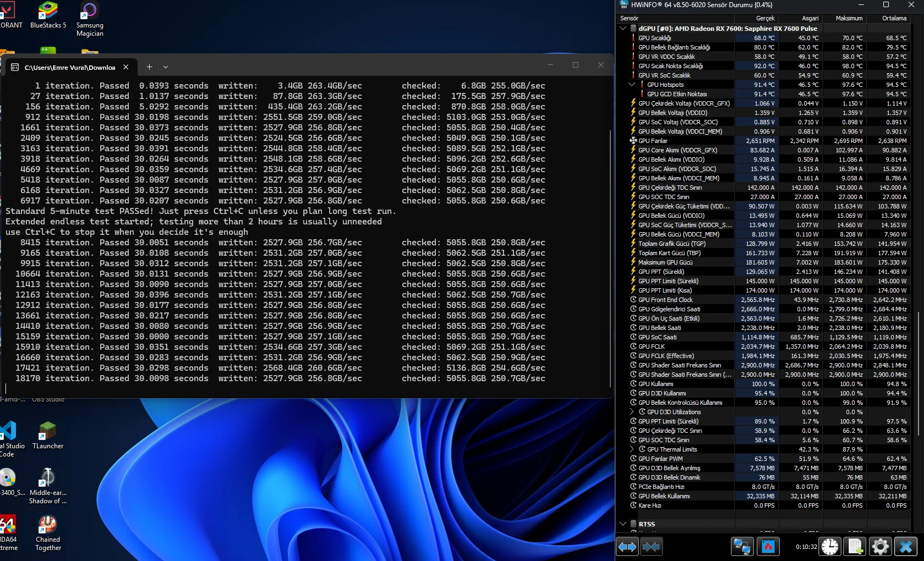Click the fan icon next to GPU Fanlar
The height and width of the screenshot is (561, 924).
[x=633, y=141]
